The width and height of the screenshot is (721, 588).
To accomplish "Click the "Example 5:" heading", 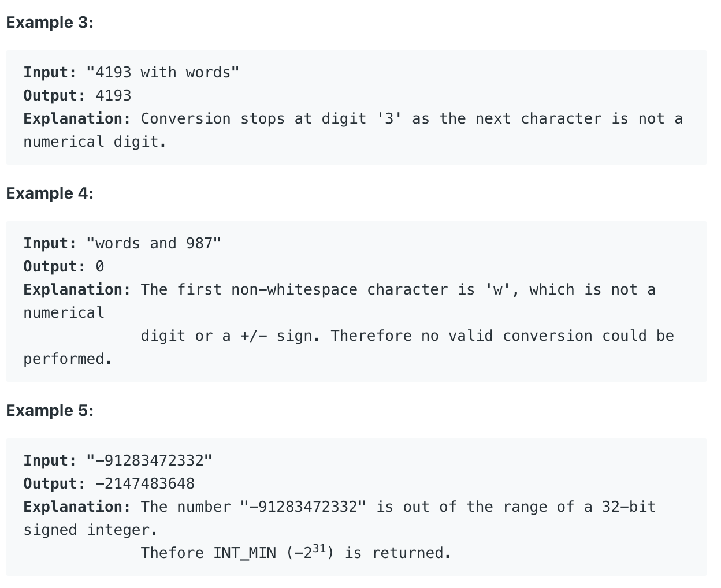I will click(50, 411).
